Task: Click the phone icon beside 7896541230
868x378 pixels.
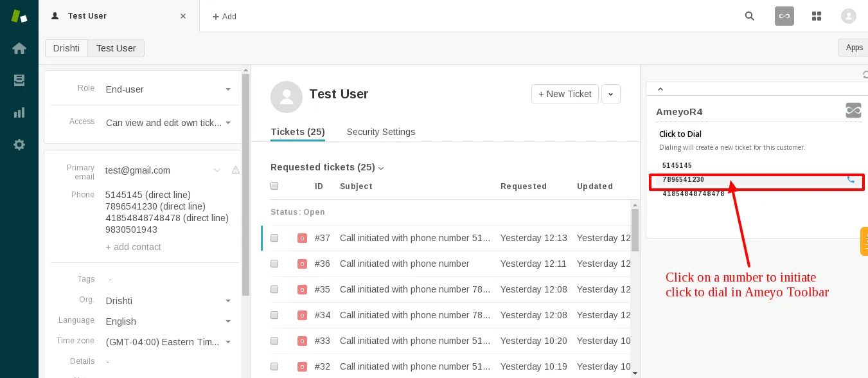Action: pos(851,179)
